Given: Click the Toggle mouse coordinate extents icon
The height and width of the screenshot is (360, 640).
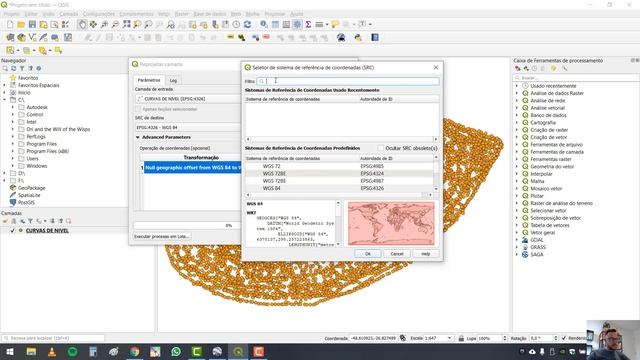Looking at the screenshot, I should click(x=403, y=338).
